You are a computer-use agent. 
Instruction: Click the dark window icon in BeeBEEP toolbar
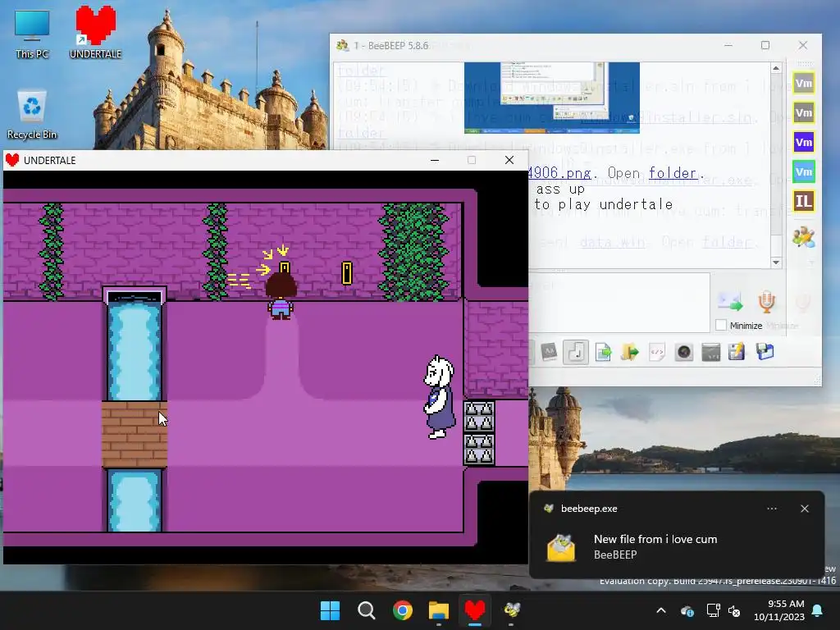tap(711, 353)
